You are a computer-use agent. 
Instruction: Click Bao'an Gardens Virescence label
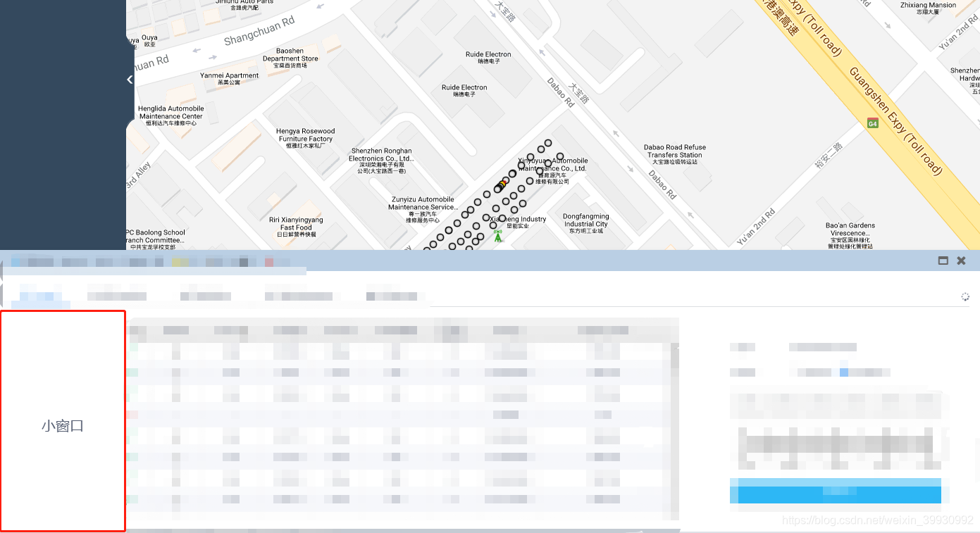coord(851,237)
